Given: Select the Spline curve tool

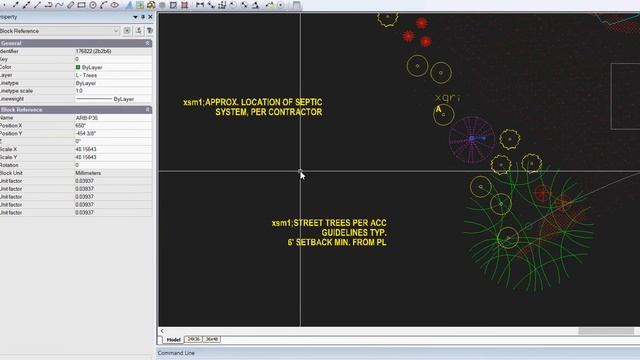Looking at the screenshot, I should (x=59, y=5).
